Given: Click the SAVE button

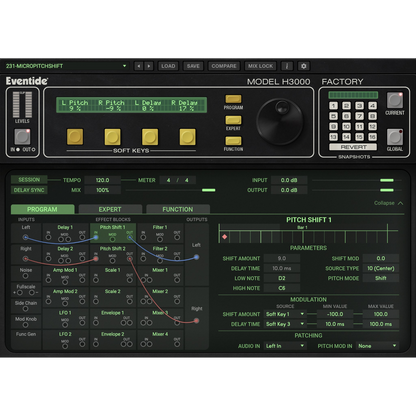Looking at the screenshot, I should [193, 66].
